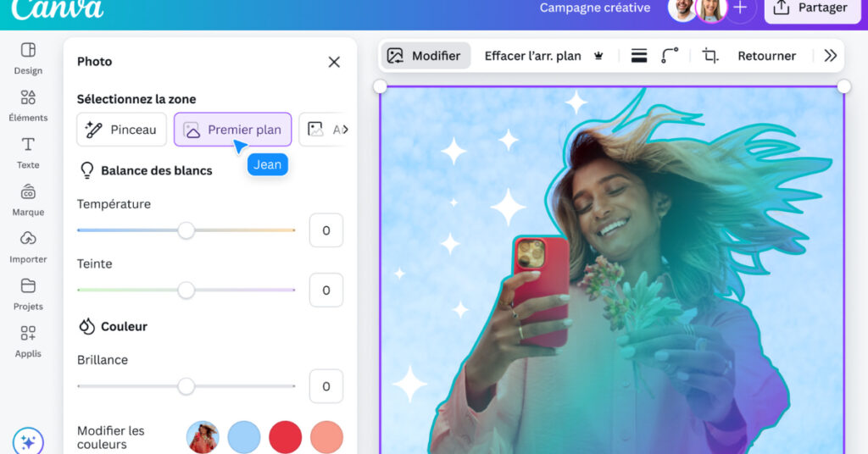The image size is (868, 454).
Task: Click the Température value field
Action: click(326, 230)
